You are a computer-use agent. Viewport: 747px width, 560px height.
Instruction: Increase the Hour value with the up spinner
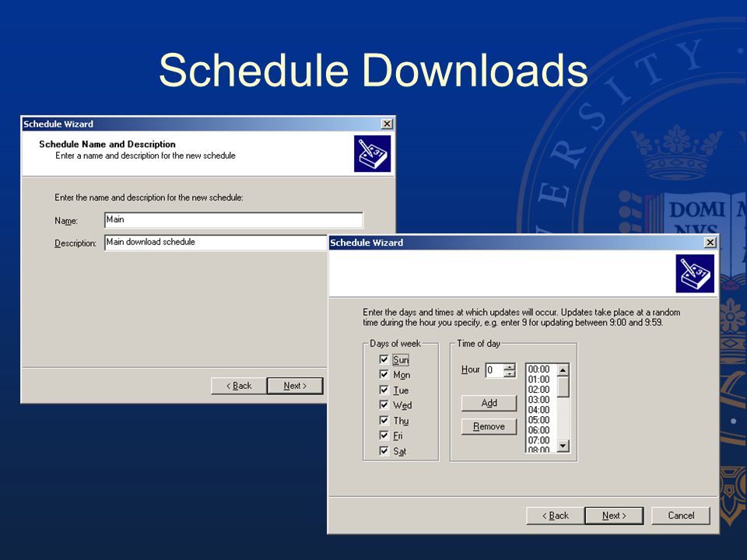click(x=510, y=366)
